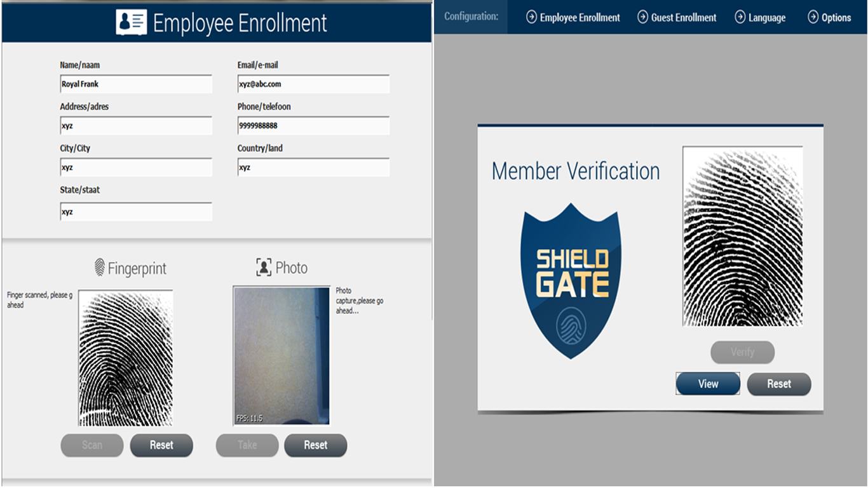Click the Address/adres input field
868x488 pixels.
tap(136, 126)
